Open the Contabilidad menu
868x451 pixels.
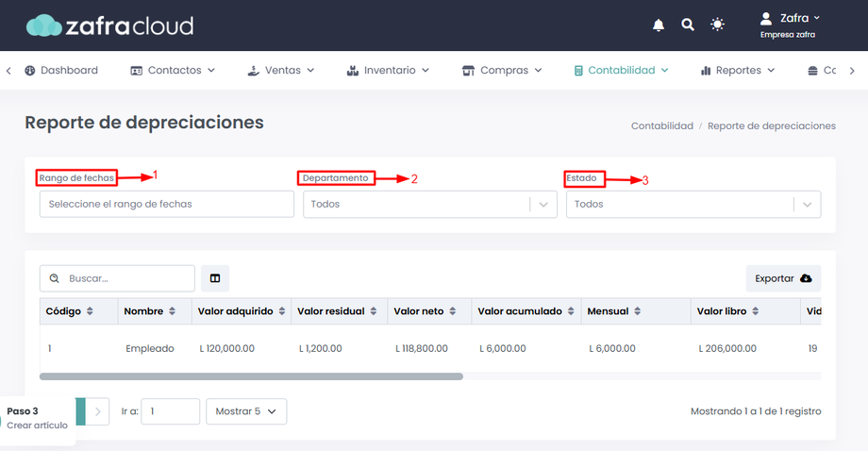(x=621, y=70)
